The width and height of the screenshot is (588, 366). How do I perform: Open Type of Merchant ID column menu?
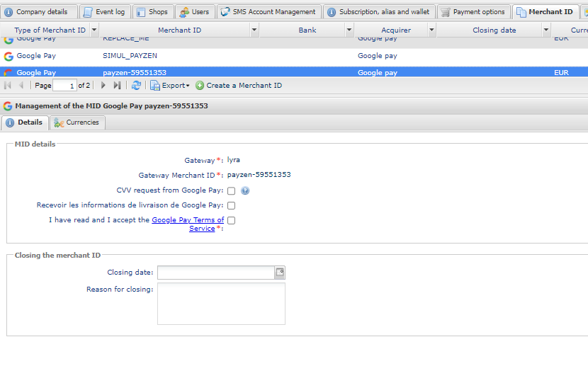(x=94, y=30)
